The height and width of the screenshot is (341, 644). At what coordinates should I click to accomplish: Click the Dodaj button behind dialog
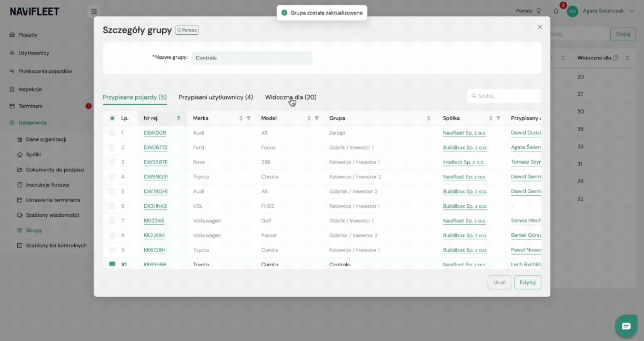point(623,34)
